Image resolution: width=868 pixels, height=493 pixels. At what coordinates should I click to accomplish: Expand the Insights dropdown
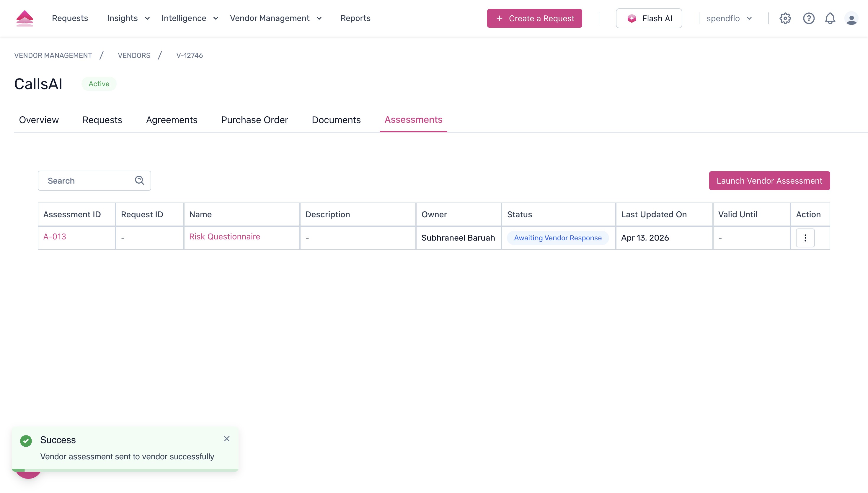(147, 19)
